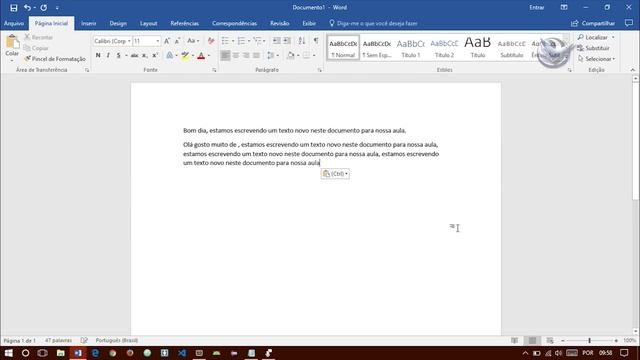
Task: Align text right
Action: [x=246, y=56]
